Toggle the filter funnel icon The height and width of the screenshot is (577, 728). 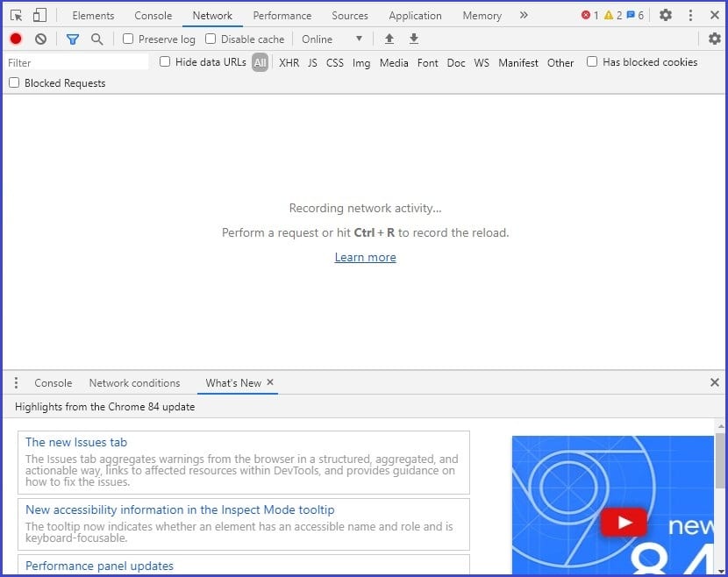73,39
